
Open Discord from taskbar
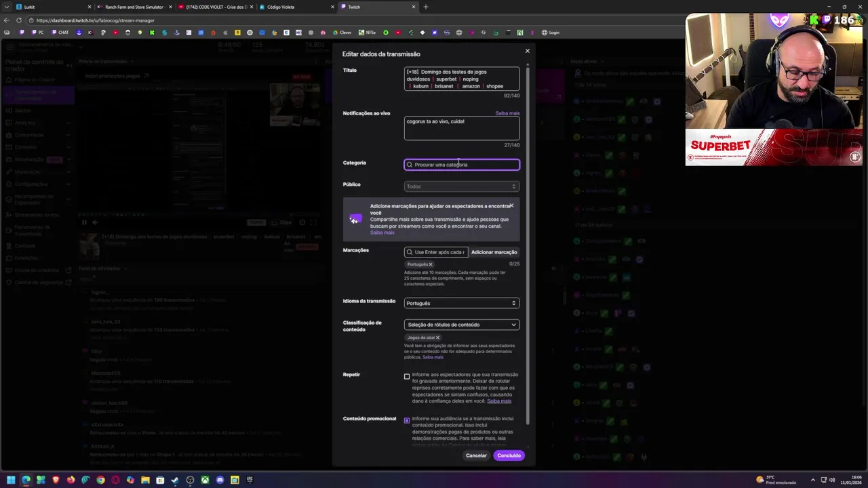point(220,480)
